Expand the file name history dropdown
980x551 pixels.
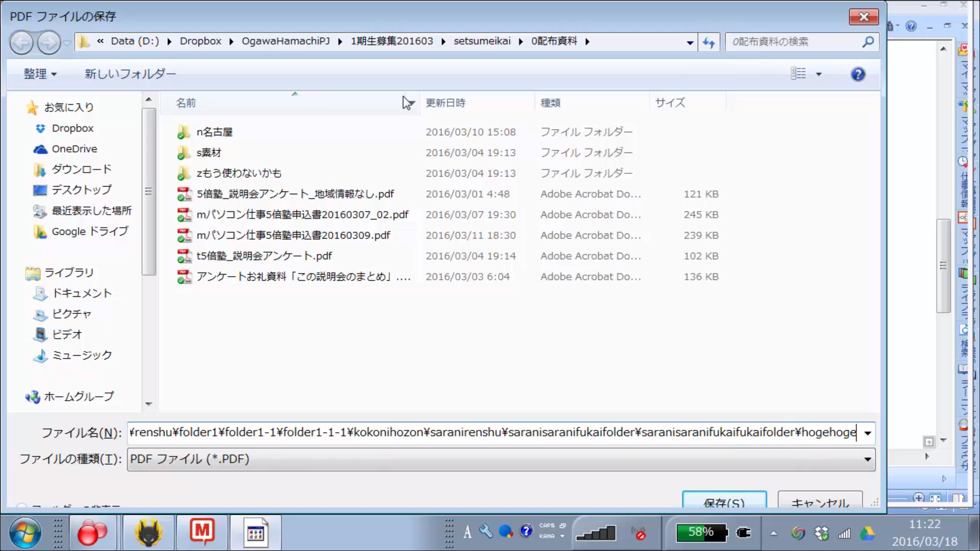pyautogui.click(x=867, y=433)
